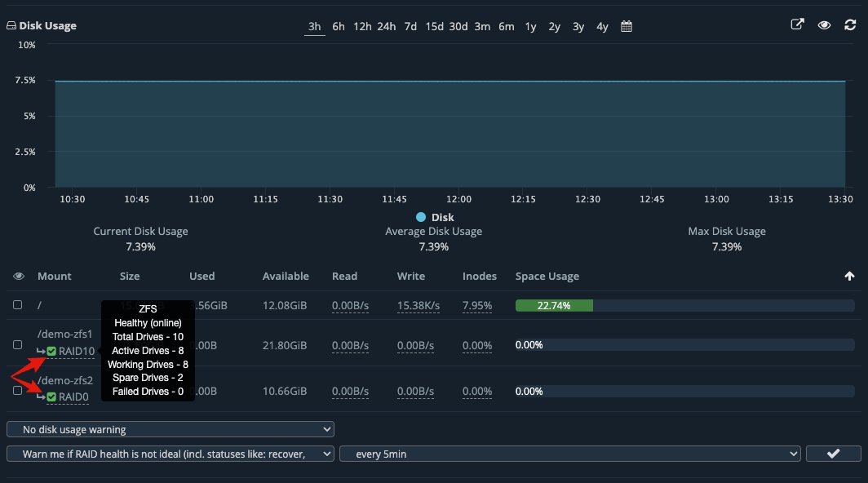This screenshot has width=868, height=483.
Task: Open the RAID health warning dropdown
Action: (169, 454)
